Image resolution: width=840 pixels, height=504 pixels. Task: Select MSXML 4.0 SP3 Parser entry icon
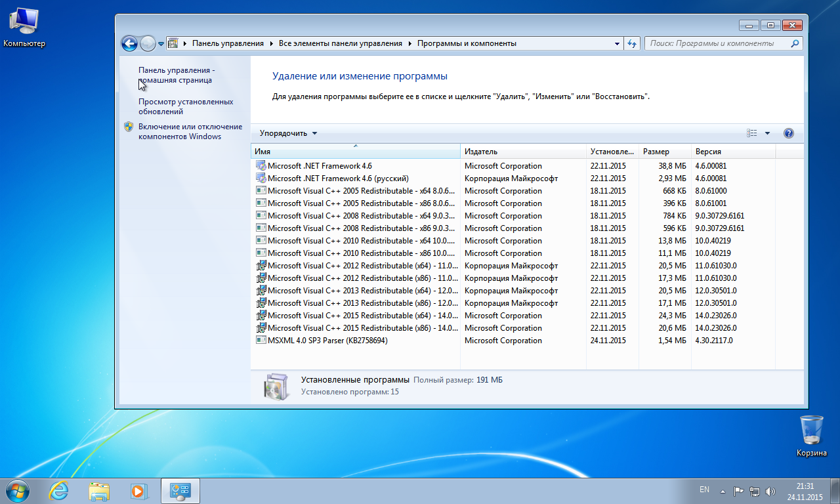click(261, 341)
